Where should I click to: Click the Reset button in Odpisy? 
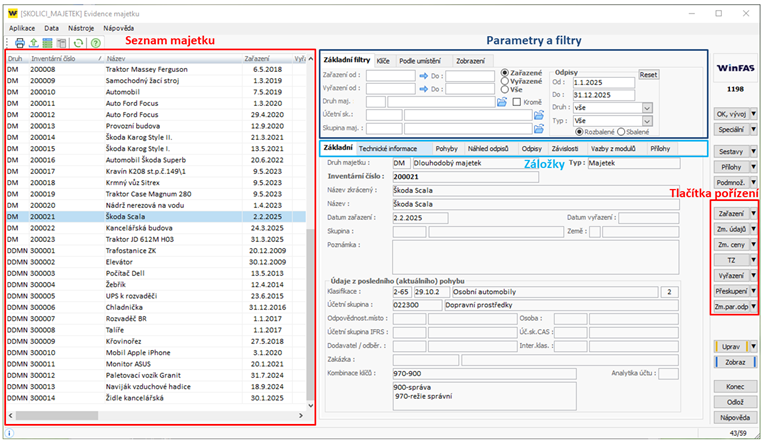(x=648, y=75)
